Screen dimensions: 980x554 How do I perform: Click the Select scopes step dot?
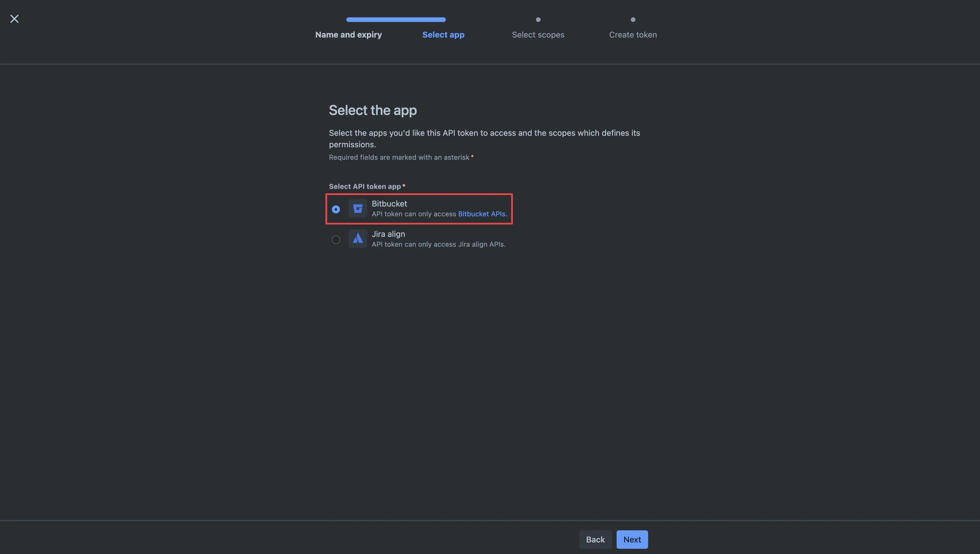(x=538, y=19)
